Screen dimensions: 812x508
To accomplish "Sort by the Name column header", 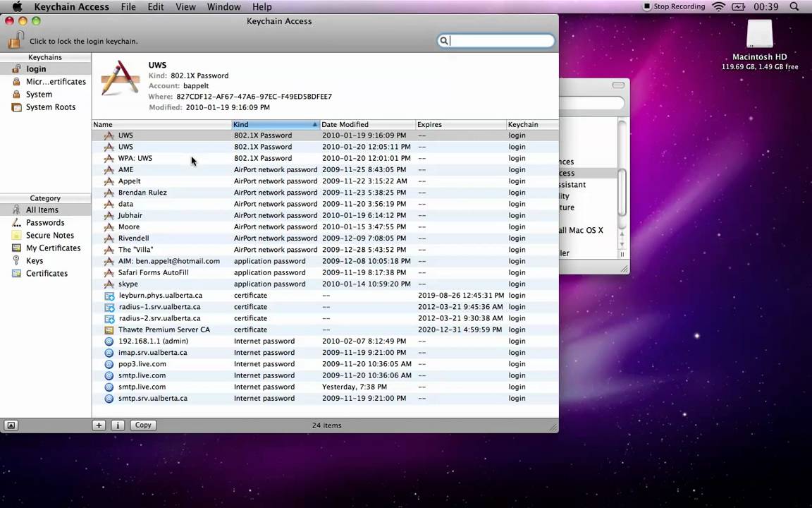I will 161,124.
